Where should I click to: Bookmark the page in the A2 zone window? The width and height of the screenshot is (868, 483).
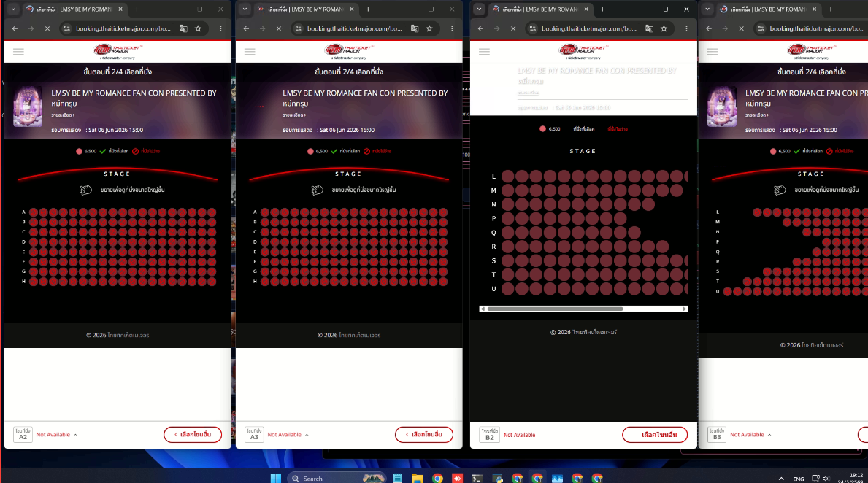tap(198, 28)
